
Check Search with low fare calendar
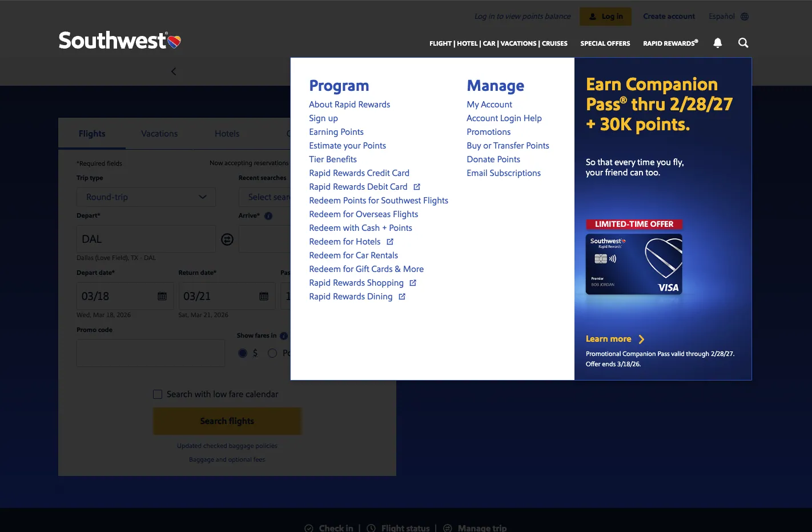coord(158,394)
